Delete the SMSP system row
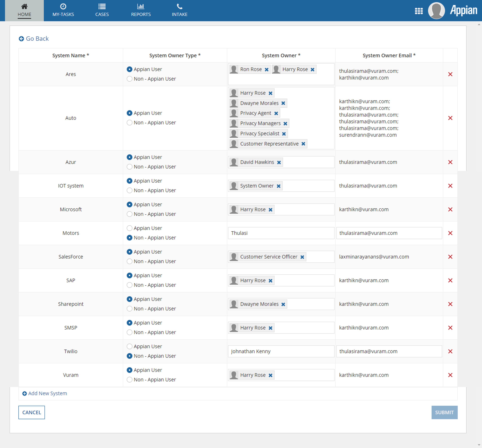482x448 pixels. coord(450,328)
